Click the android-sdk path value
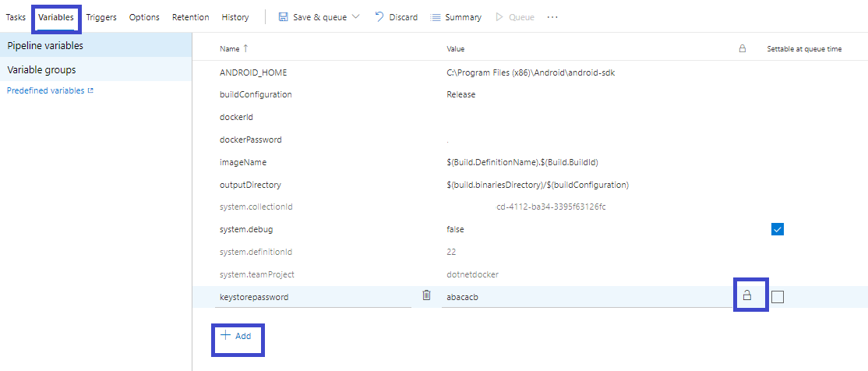 pyautogui.click(x=531, y=72)
